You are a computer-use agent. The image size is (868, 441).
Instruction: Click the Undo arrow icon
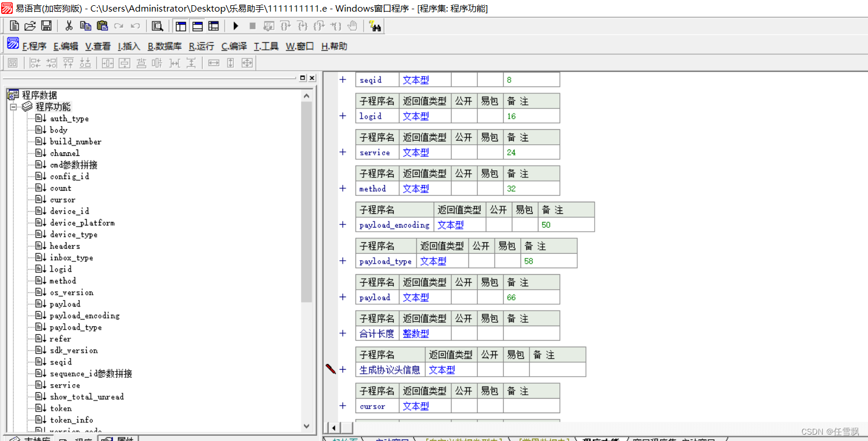[135, 25]
